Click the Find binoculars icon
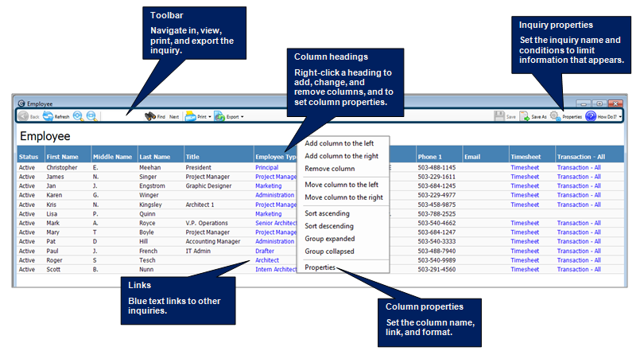 pos(149,116)
